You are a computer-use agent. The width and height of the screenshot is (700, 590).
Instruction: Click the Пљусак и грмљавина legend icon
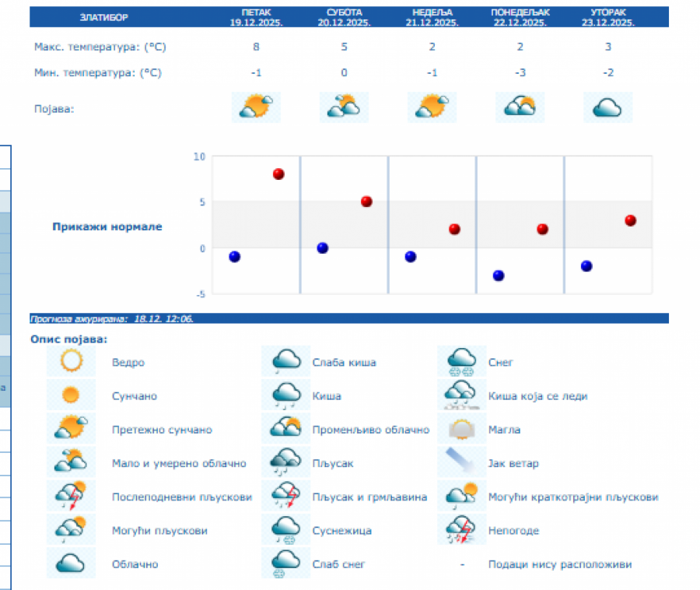(x=286, y=497)
